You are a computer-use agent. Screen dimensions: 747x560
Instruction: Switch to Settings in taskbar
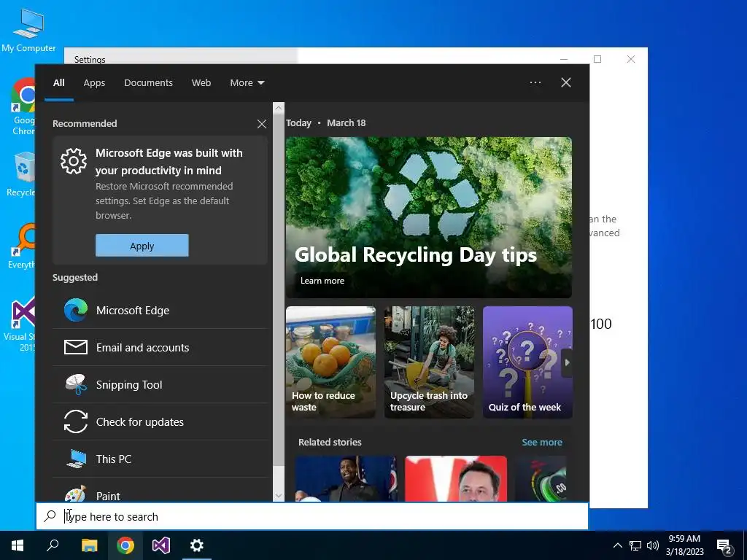coord(197,545)
